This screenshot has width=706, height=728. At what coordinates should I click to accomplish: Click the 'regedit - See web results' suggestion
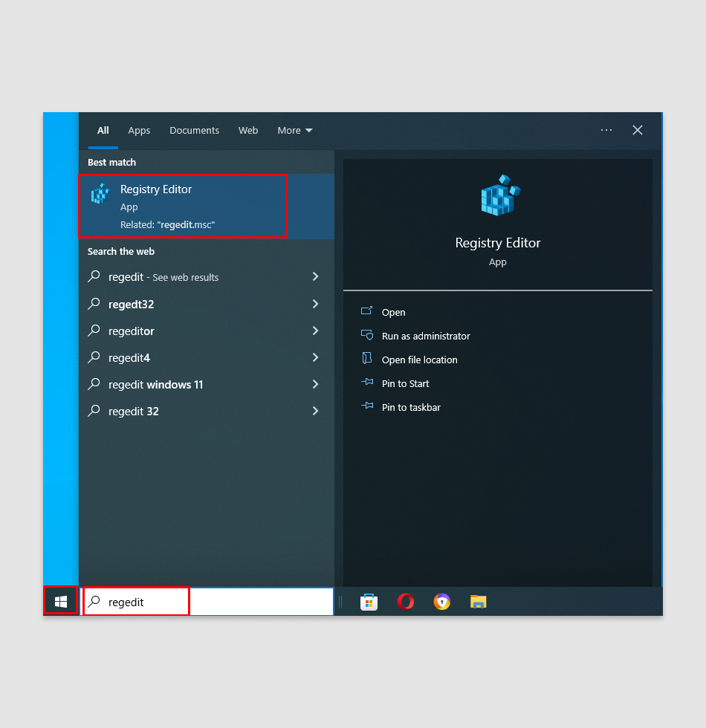pos(163,277)
